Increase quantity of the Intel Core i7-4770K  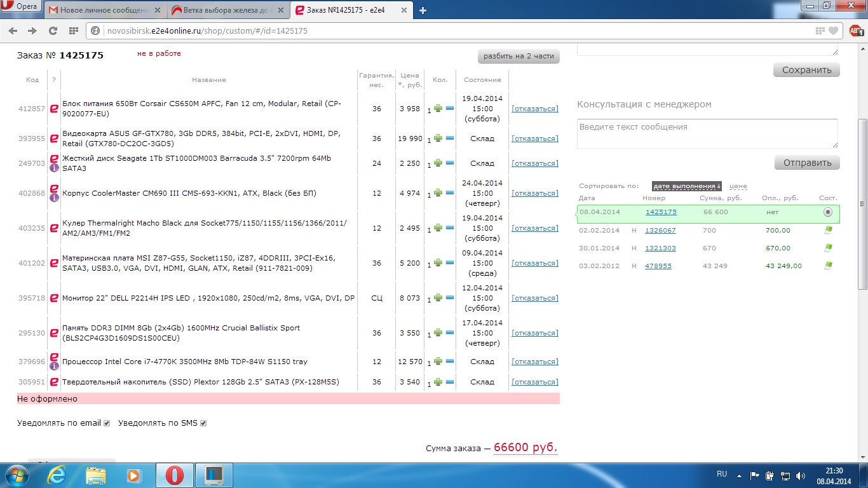tap(438, 362)
